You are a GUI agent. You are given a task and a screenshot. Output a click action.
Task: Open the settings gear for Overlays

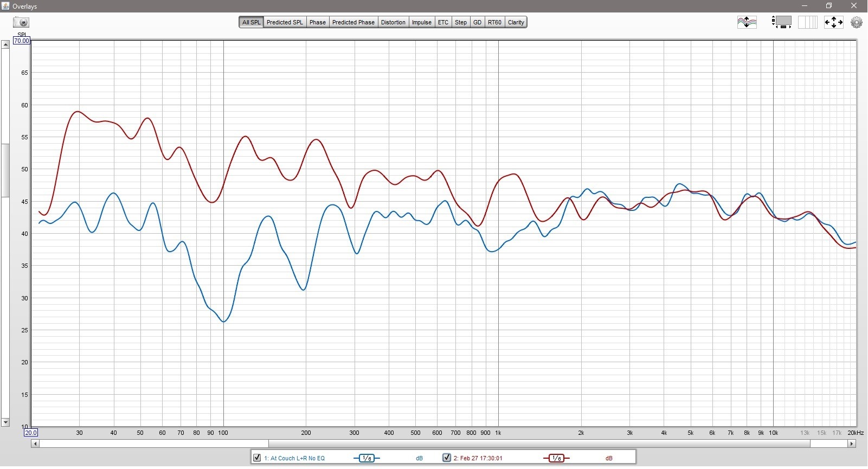click(x=857, y=22)
